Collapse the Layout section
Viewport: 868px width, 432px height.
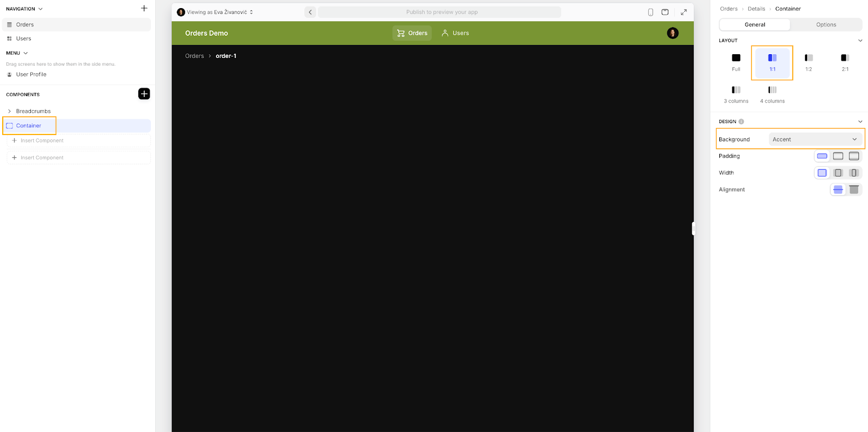click(860, 41)
